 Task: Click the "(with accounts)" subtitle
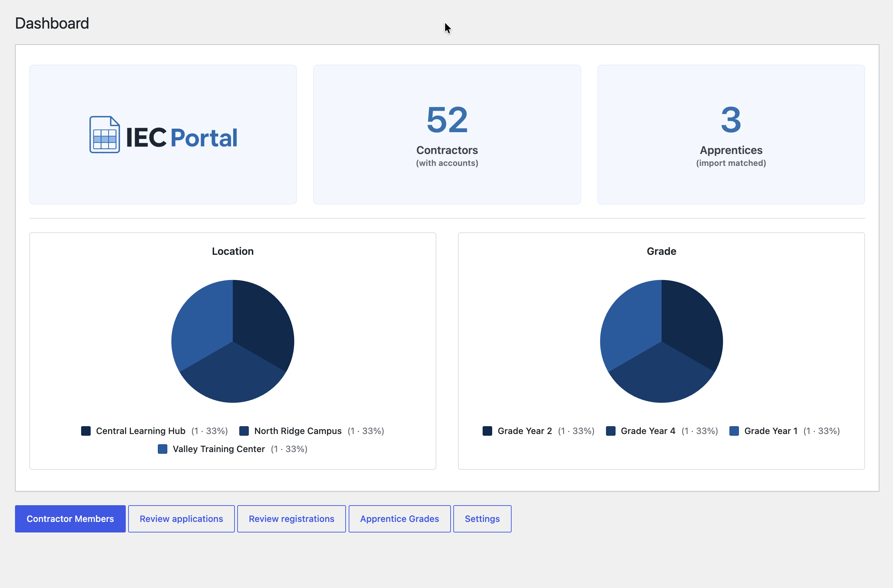[447, 163]
